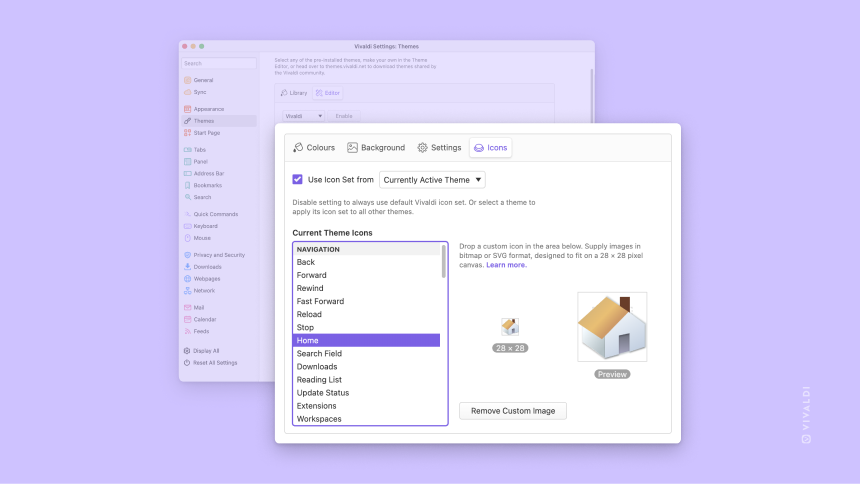Open the Editor tab in Themes
The image size is (860, 484).
tap(328, 93)
